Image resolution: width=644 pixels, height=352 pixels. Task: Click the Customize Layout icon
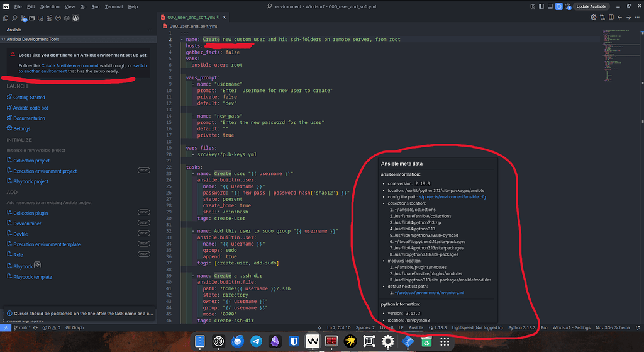pyautogui.click(x=533, y=6)
